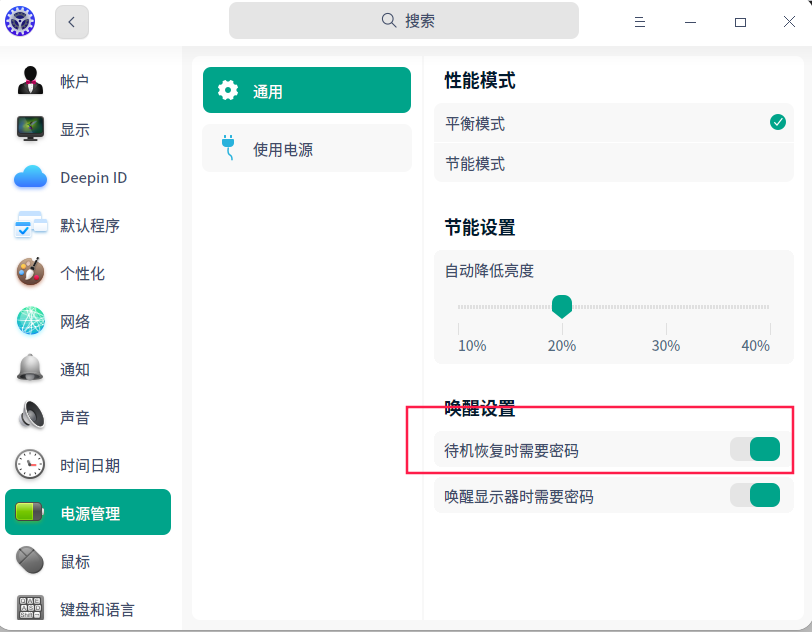Click the 显示 display monitor icon

tap(30, 129)
